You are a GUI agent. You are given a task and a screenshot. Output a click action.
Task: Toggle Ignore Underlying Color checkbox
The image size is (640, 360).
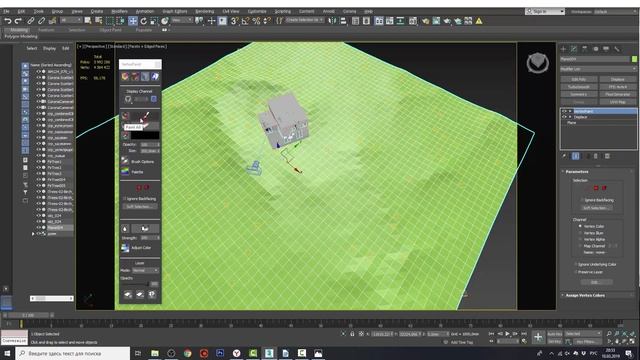[576, 264]
